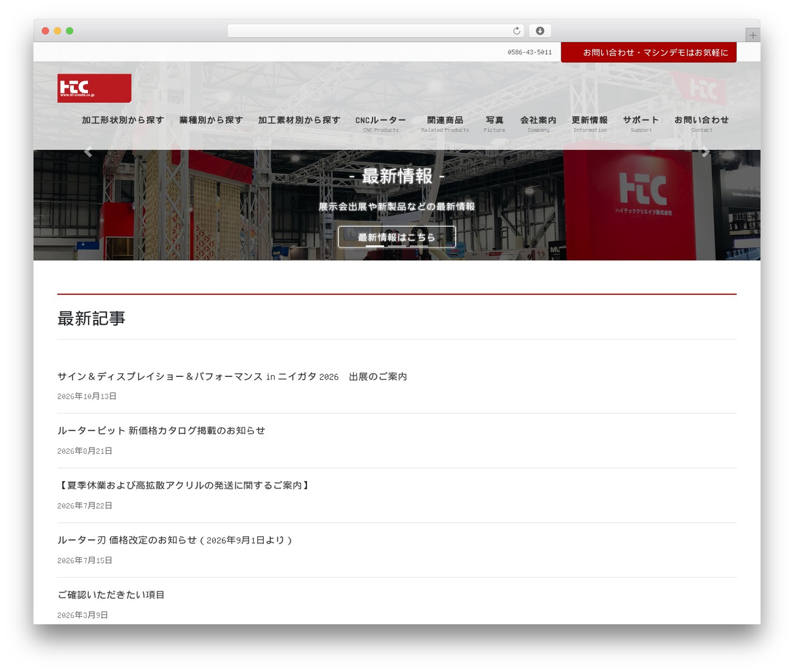Open downloads with the arrow icon
Viewport: 794px width, 672px height.
[x=540, y=31]
